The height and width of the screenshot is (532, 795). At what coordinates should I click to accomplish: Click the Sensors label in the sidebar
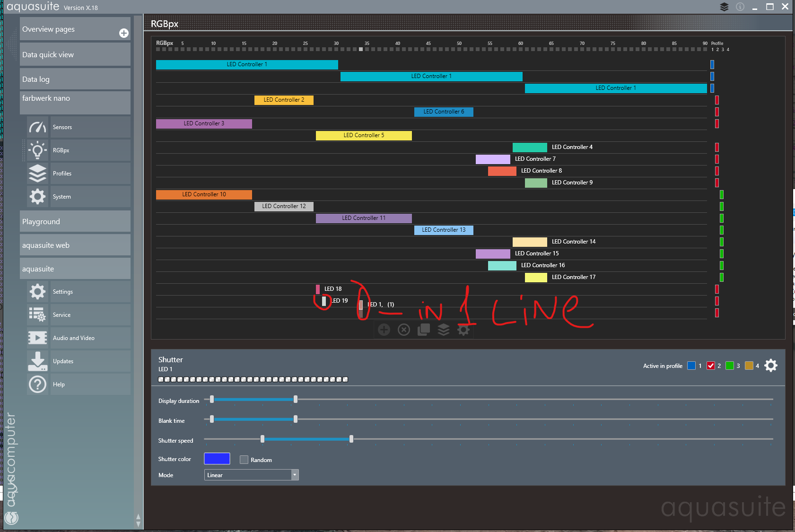(62, 127)
